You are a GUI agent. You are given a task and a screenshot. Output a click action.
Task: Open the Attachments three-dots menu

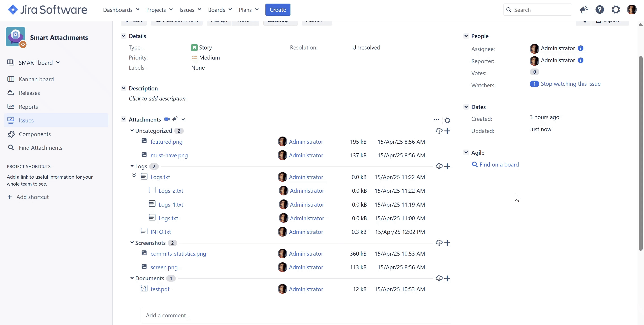(436, 120)
